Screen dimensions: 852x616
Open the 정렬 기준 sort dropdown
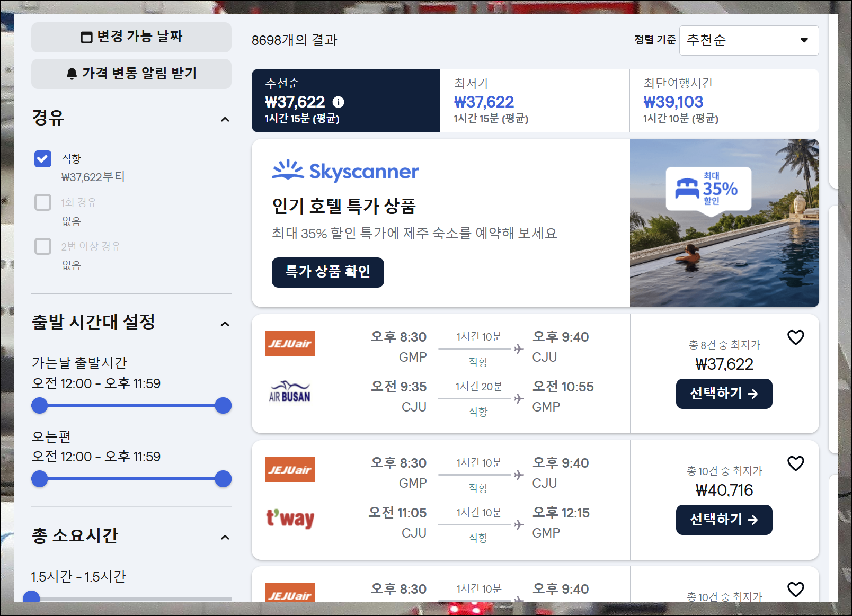[749, 40]
